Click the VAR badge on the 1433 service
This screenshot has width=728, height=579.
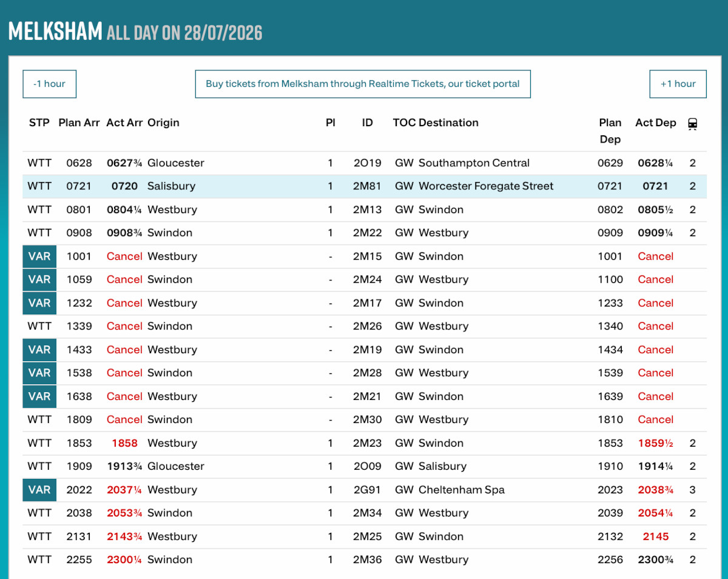pos(39,350)
